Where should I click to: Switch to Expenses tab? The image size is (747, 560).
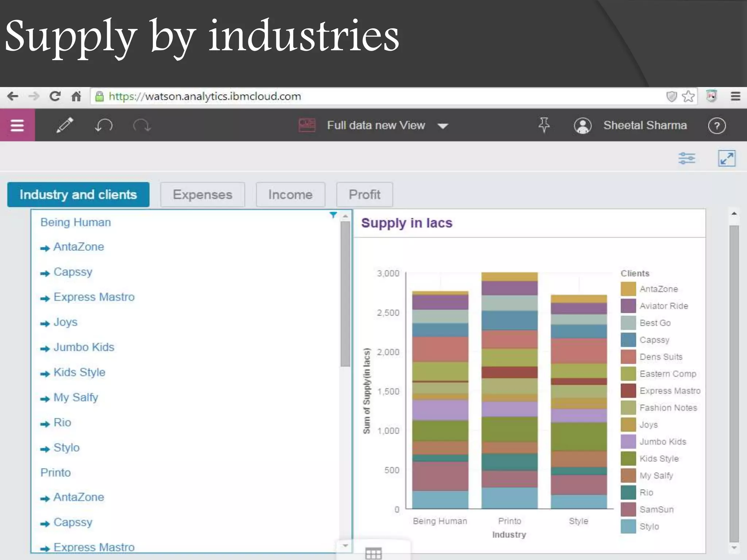tap(202, 195)
